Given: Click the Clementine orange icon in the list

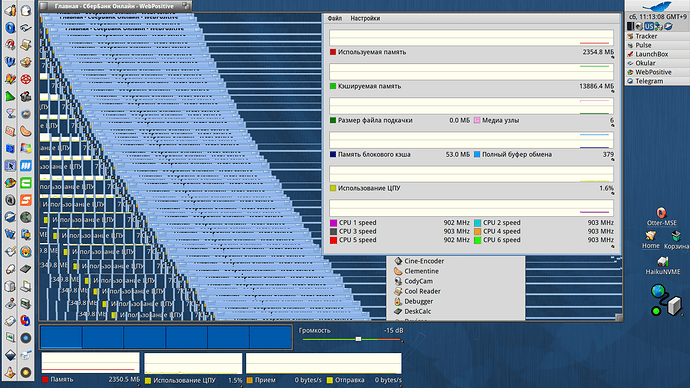Looking at the screenshot, I should click(398, 271).
